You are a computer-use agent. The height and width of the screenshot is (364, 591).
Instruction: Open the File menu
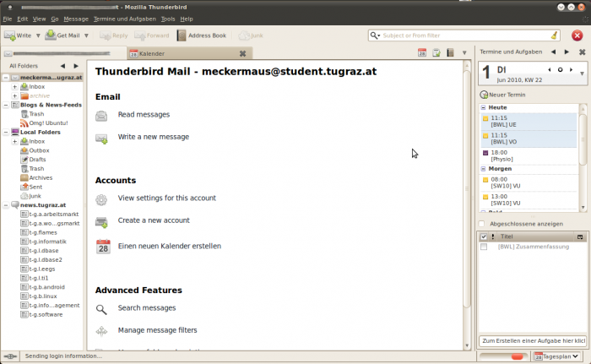click(x=8, y=19)
